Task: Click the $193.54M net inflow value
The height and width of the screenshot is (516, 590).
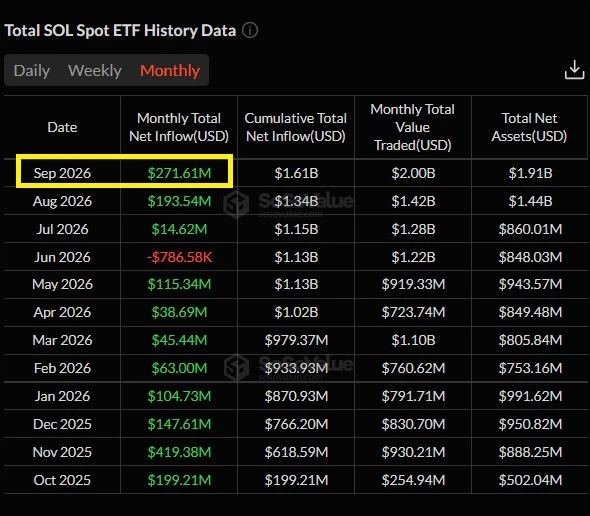Action: (x=179, y=201)
